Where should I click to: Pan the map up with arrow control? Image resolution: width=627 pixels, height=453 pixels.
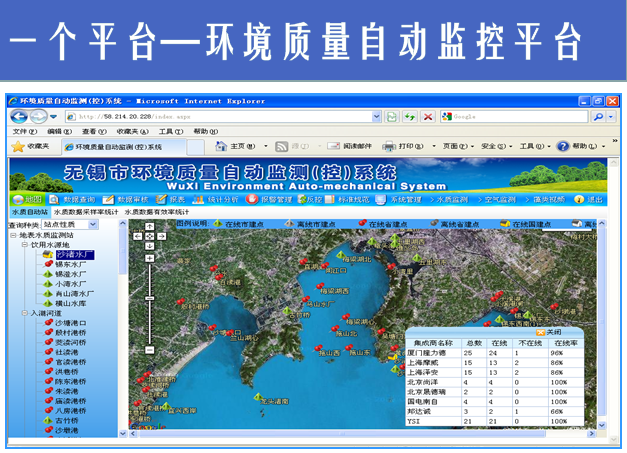[x=149, y=226]
